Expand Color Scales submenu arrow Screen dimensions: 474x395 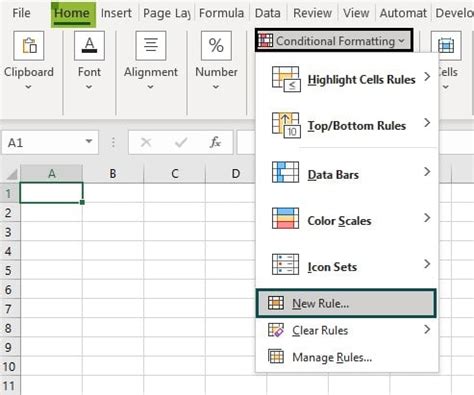[x=427, y=218]
